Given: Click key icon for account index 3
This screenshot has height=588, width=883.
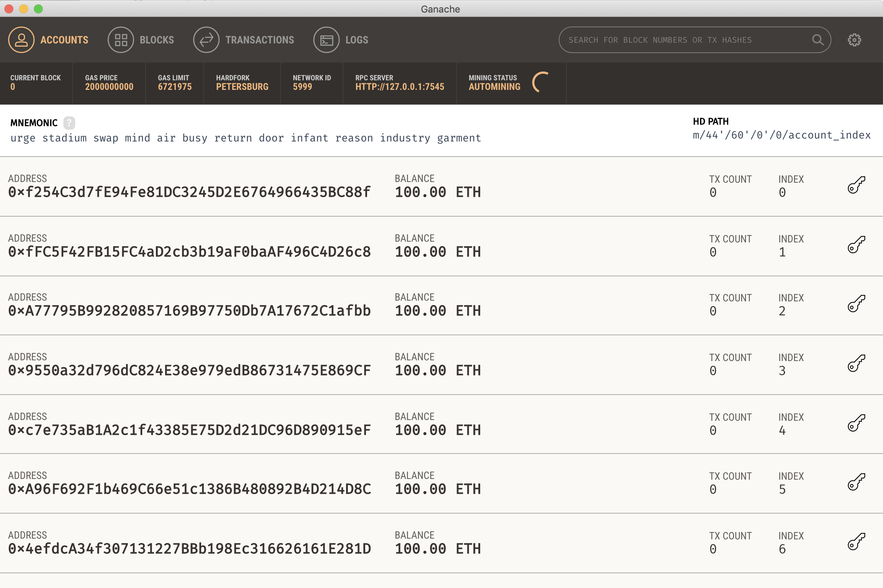Looking at the screenshot, I should pos(856,363).
